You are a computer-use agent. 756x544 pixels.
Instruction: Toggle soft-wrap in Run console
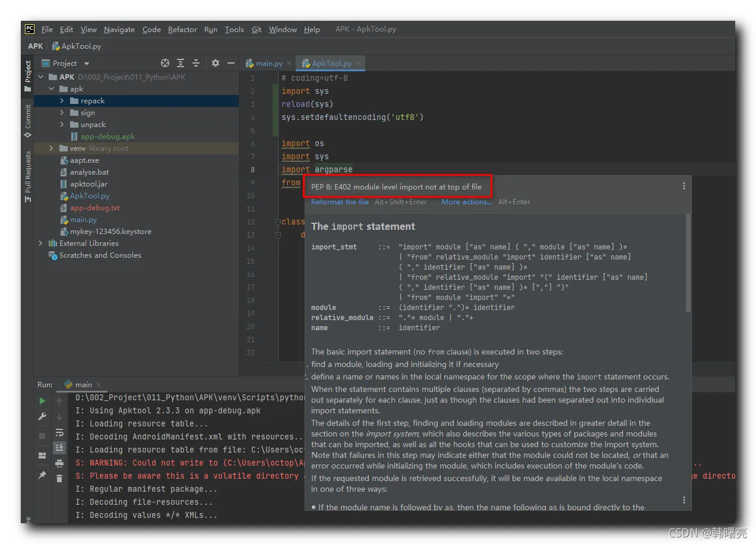pyautogui.click(x=59, y=432)
